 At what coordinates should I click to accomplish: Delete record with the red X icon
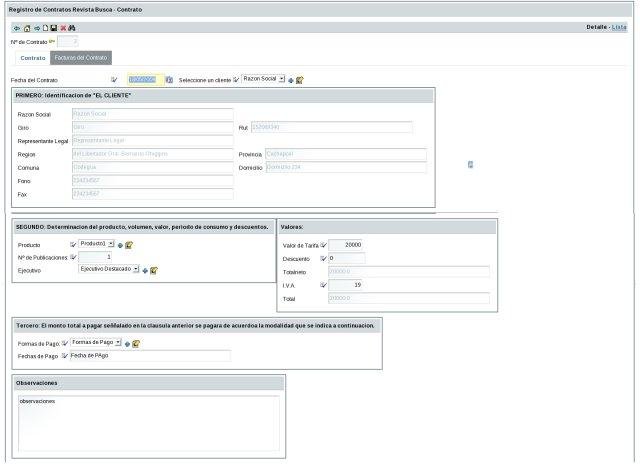tap(63, 28)
